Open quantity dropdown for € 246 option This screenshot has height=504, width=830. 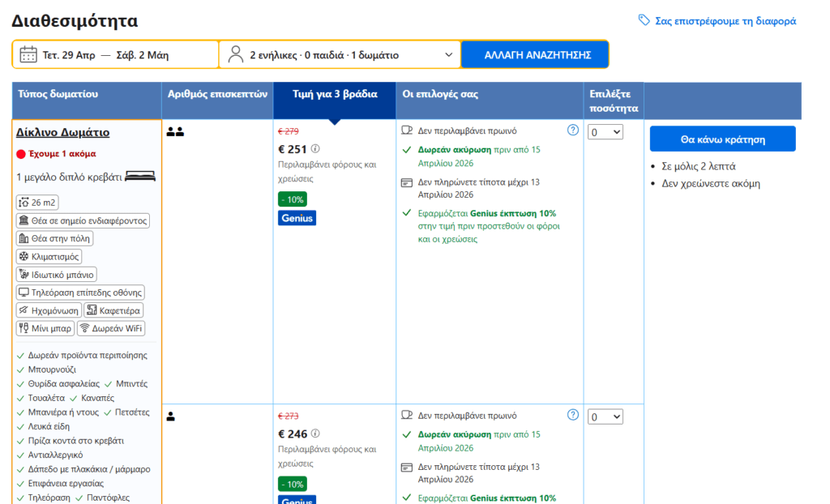[605, 416]
